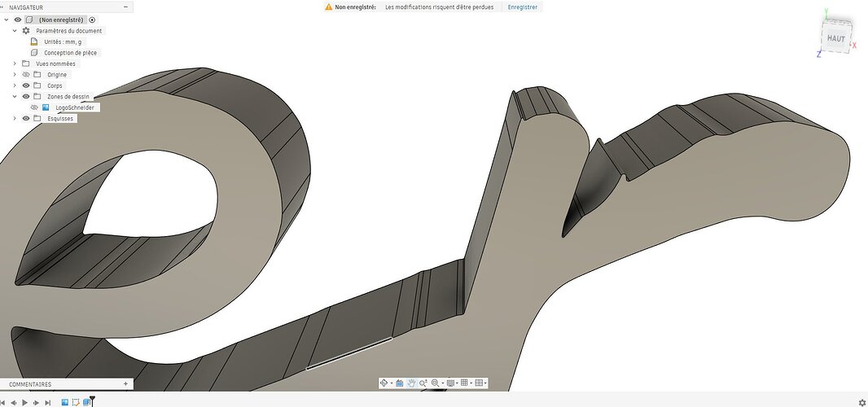Open the Display settings monitor icon

coord(450,383)
